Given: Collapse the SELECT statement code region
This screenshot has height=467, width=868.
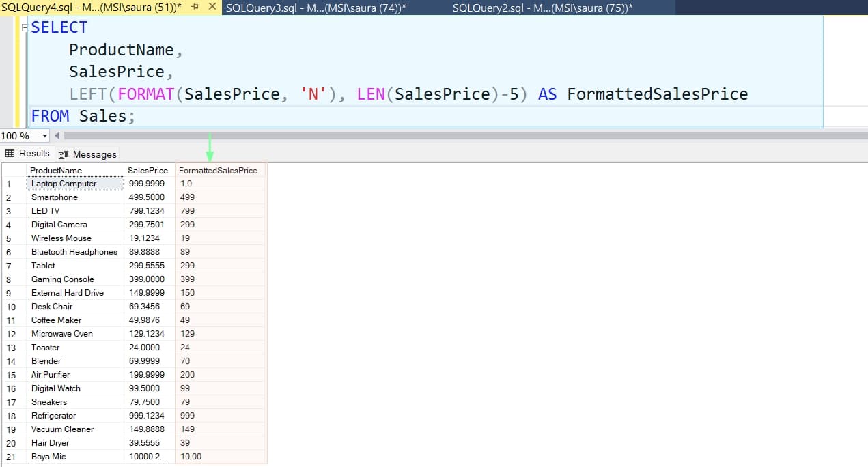Looking at the screenshot, I should point(24,27).
